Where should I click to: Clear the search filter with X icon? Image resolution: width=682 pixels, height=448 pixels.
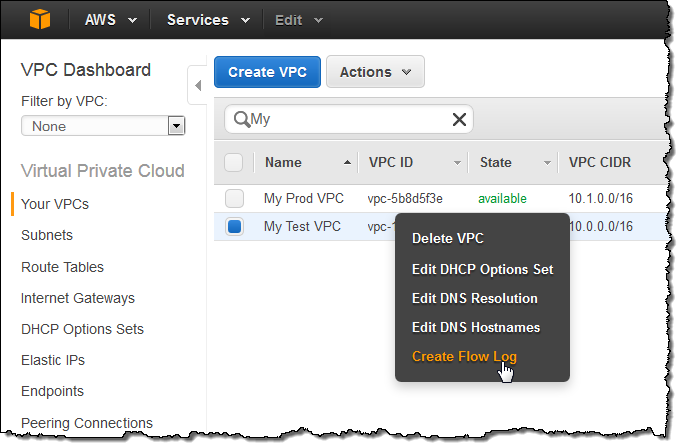pos(459,120)
